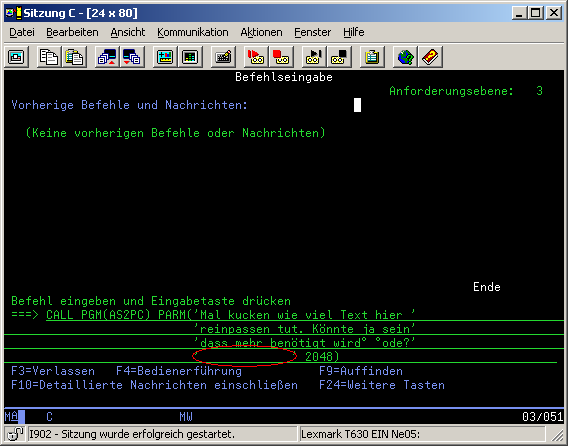Image resolution: width=568 pixels, height=446 pixels.
Task: Click the Receive File from Host icon
Action: [132, 57]
